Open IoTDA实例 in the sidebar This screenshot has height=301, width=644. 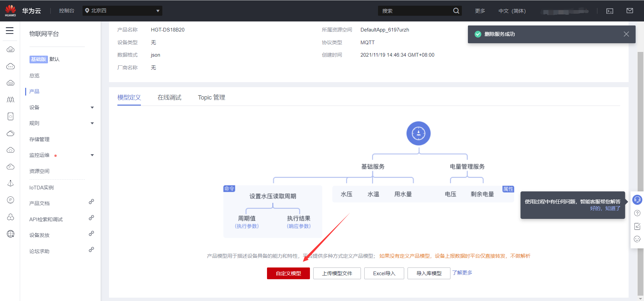41,188
